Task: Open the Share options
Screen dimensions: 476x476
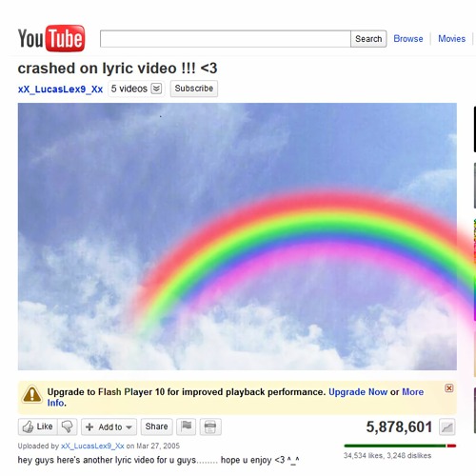Action: pyautogui.click(x=156, y=426)
